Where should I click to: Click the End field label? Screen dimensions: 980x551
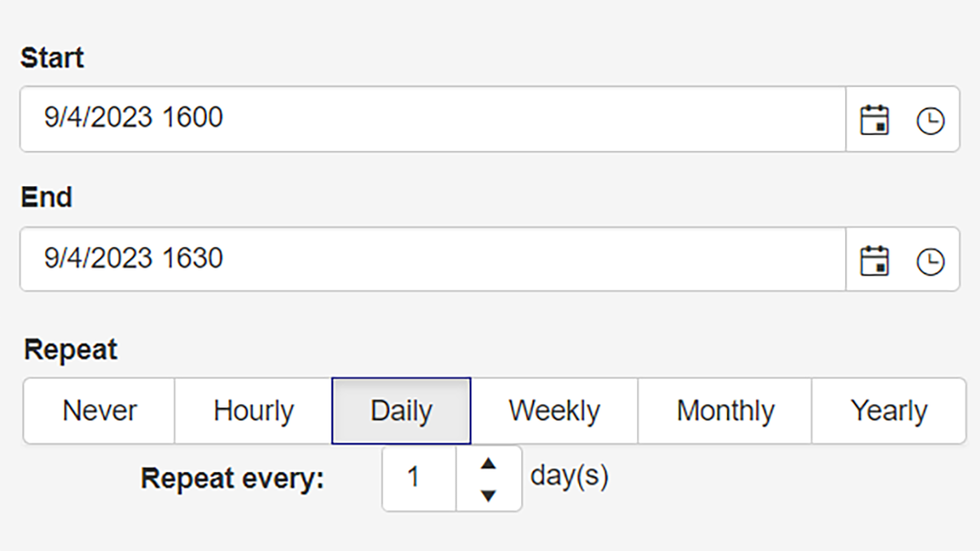[x=47, y=198]
